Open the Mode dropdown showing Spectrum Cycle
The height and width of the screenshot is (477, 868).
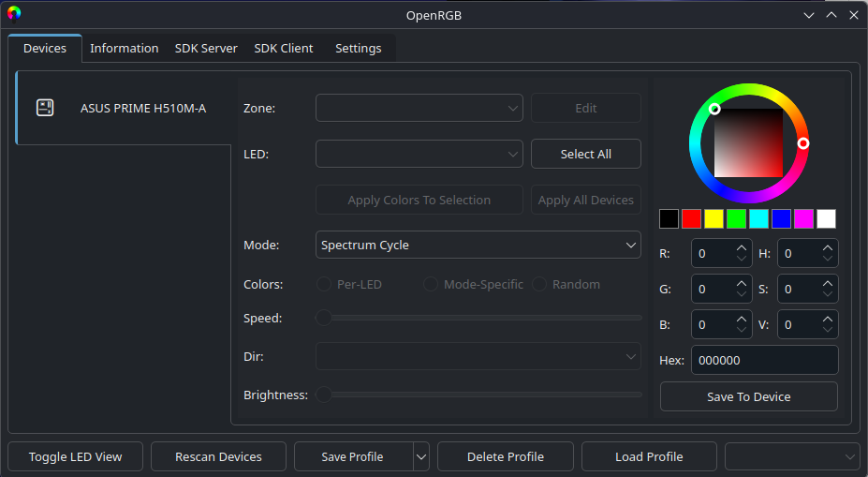pos(478,245)
